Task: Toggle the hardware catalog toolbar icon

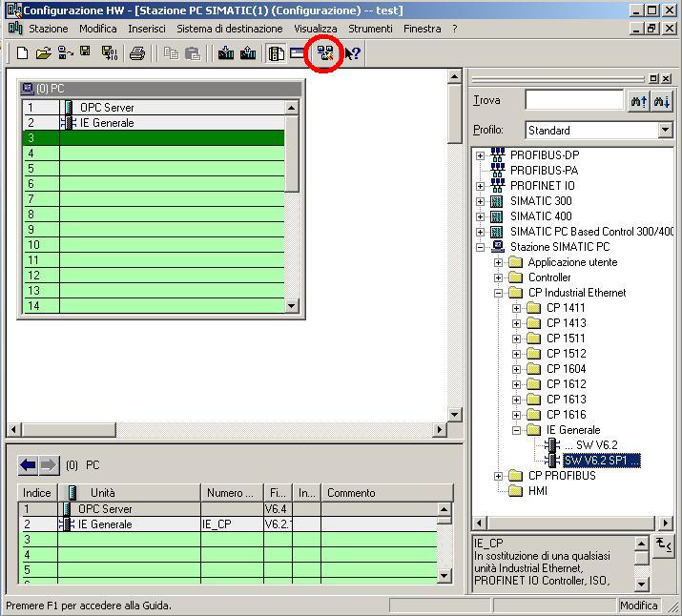Action: tap(277, 54)
